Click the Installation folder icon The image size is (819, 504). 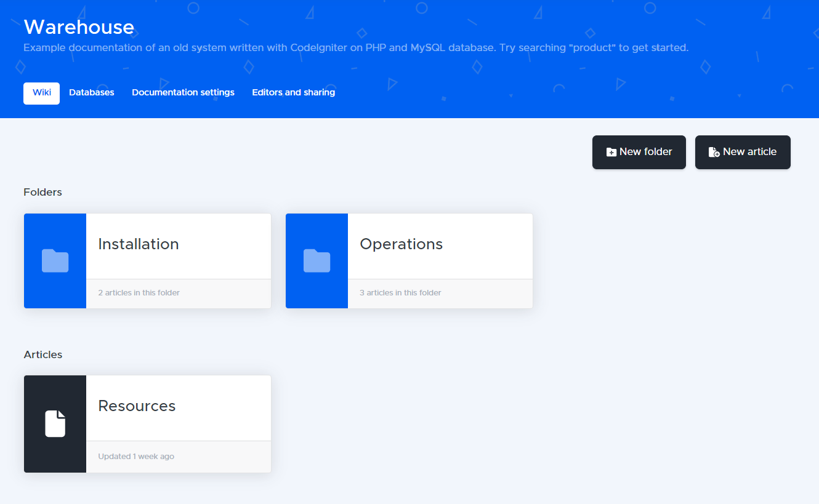point(55,261)
